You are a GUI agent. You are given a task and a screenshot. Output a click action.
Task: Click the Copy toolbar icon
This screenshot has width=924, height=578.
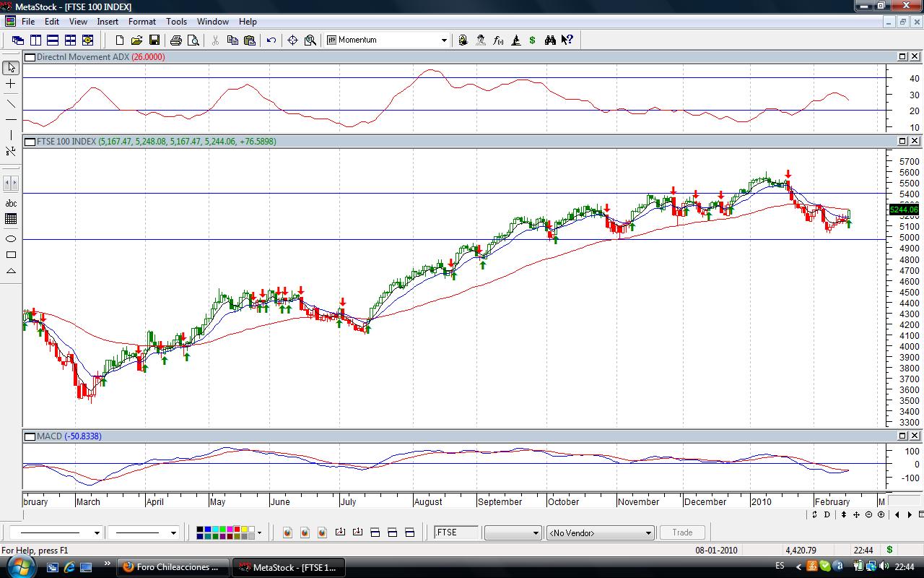pyautogui.click(x=232, y=40)
